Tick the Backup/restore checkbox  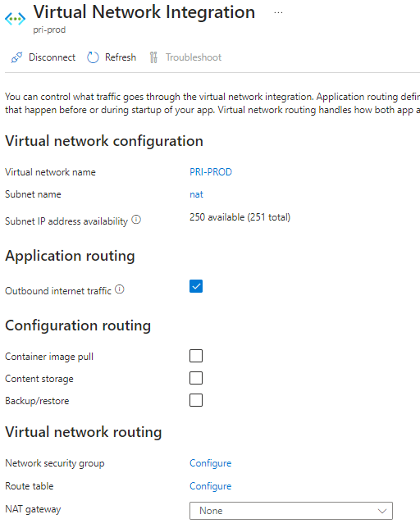click(x=196, y=400)
